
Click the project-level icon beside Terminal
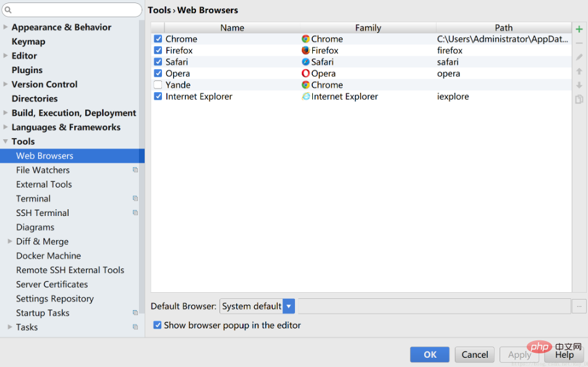tap(135, 199)
